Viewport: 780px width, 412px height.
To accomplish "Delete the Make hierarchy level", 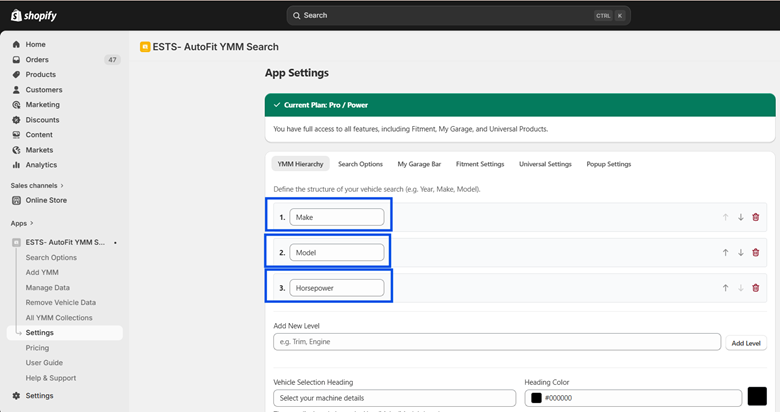I will click(755, 217).
